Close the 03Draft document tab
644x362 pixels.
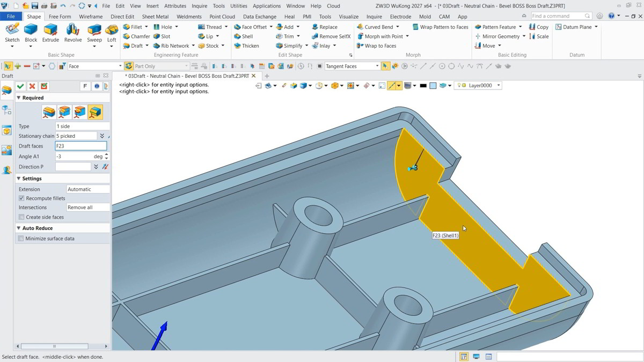[x=254, y=76]
